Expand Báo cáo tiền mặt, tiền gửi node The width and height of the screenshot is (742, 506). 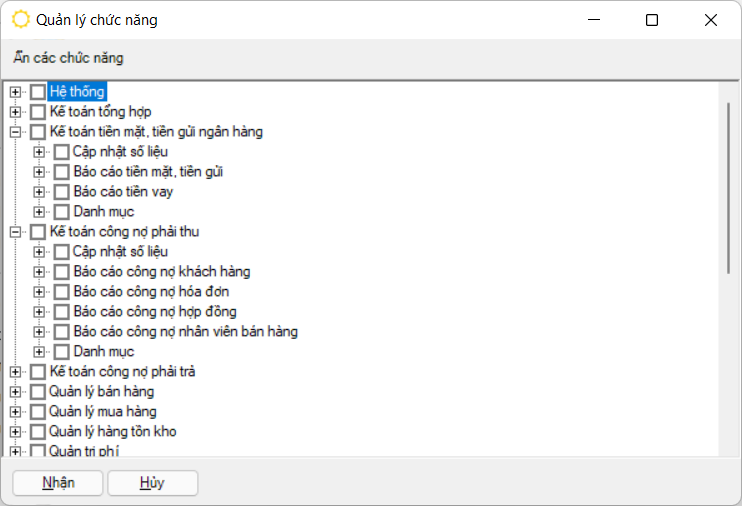pyautogui.click(x=39, y=172)
